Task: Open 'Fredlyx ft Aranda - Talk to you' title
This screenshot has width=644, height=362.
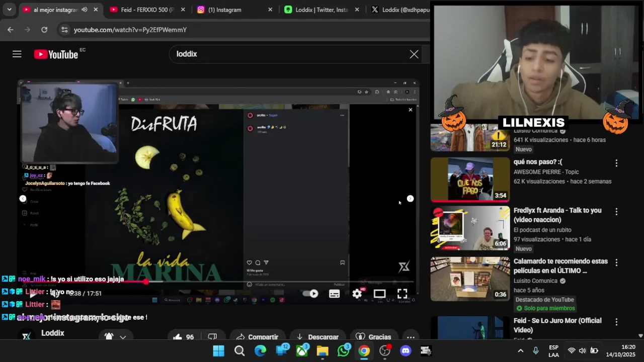Action: click(x=557, y=215)
